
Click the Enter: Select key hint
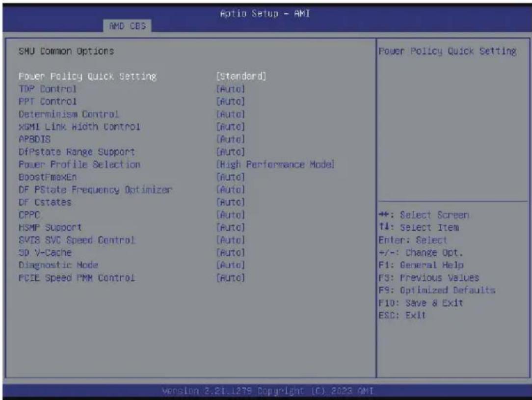coord(413,240)
